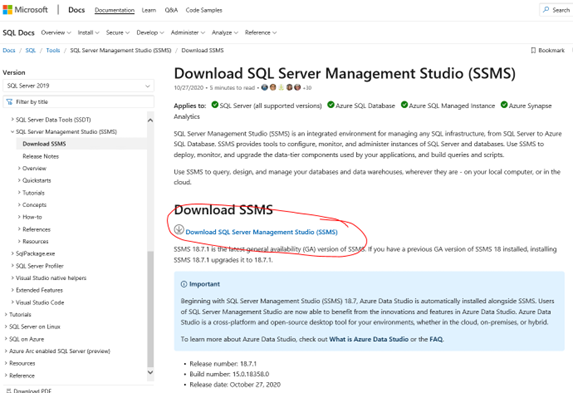The width and height of the screenshot is (573, 393).
Task: Click SQL Server Management Studio (SSMS) breadcrumb
Action: click(121, 50)
